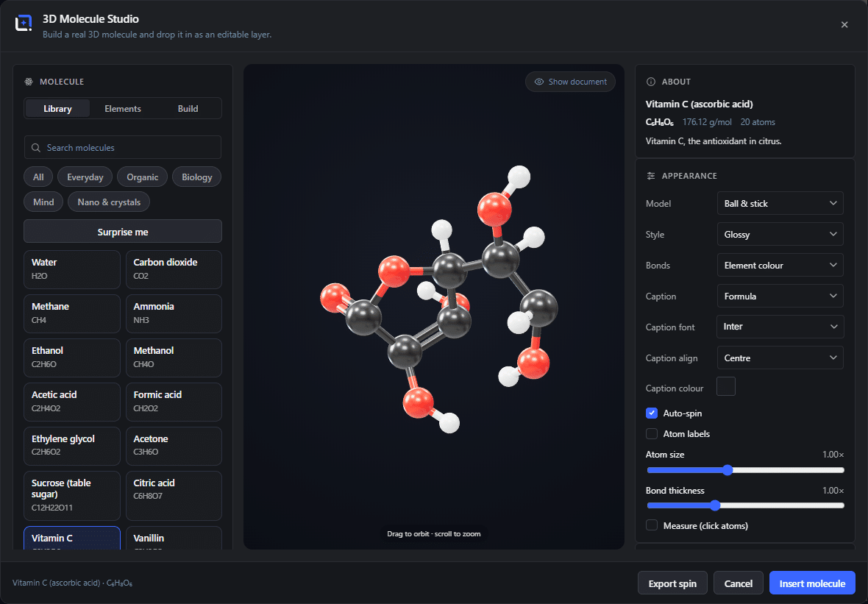Image resolution: width=868 pixels, height=604 pixels.
Task: Select the Biology category filter
Action: 197,177
